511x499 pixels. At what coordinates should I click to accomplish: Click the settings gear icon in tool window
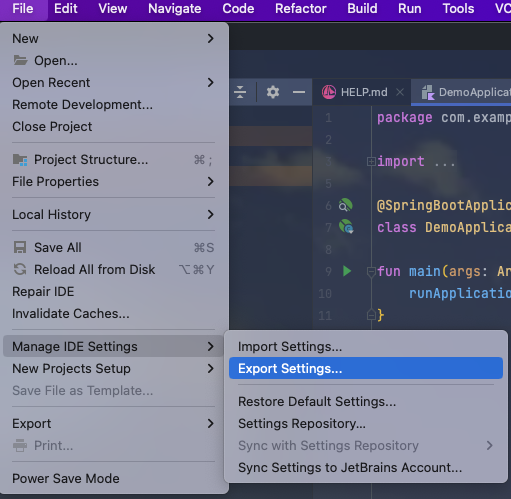coord(273,92)
